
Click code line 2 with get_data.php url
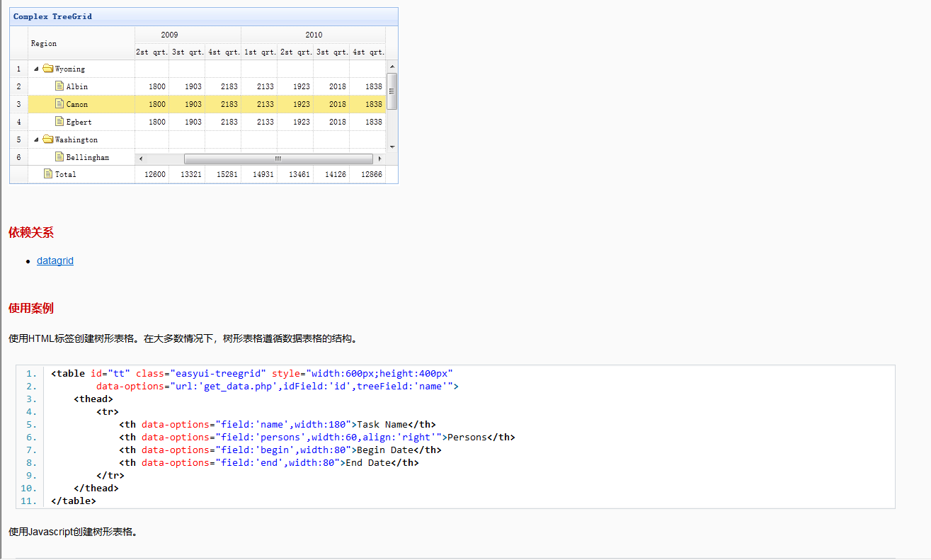click(278, 387)
